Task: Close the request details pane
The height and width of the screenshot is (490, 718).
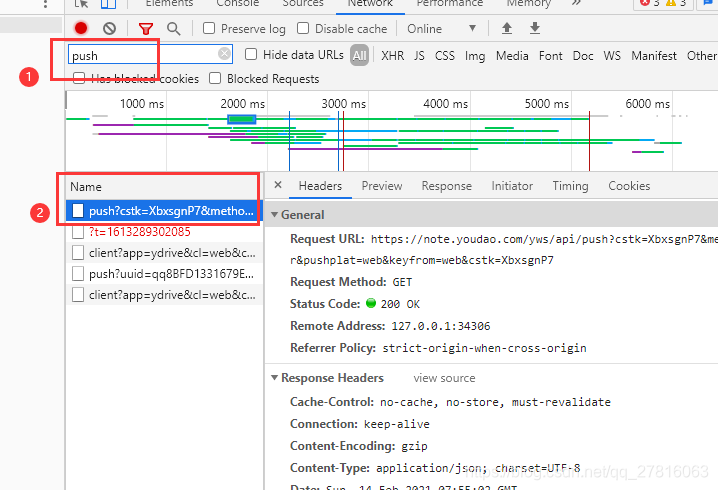Action: click(x=277, y=185)
